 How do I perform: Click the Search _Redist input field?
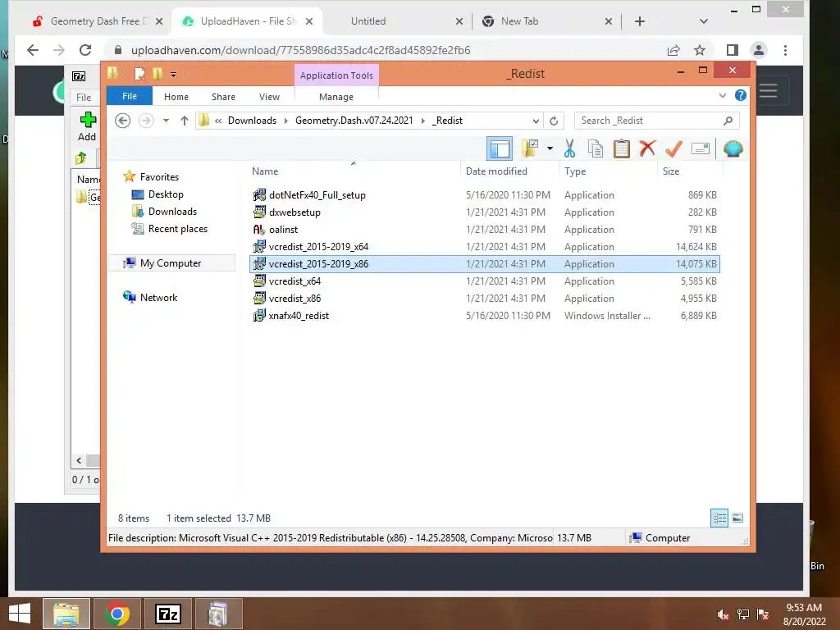coord(657,121)
